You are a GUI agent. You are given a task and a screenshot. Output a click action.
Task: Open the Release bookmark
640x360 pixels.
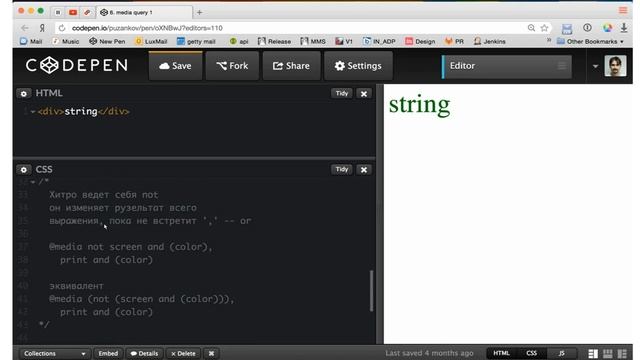pos(274,41)
